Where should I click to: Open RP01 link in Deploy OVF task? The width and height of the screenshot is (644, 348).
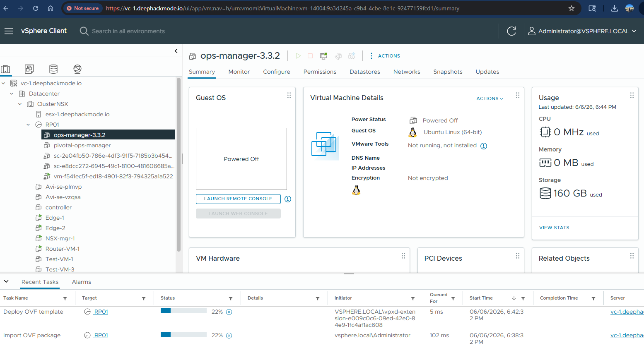(x=101, y=312)
